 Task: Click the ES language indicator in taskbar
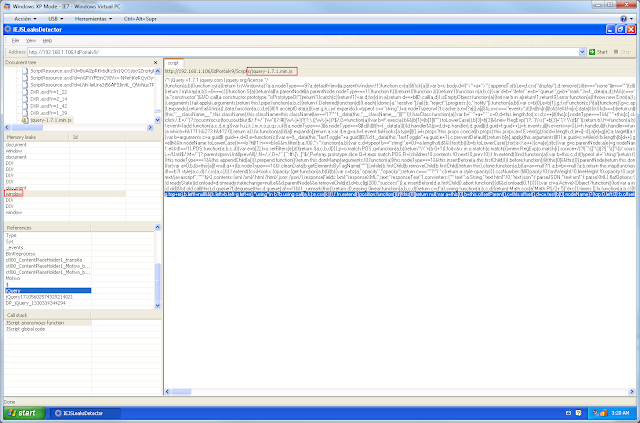(x=568, y=413)
